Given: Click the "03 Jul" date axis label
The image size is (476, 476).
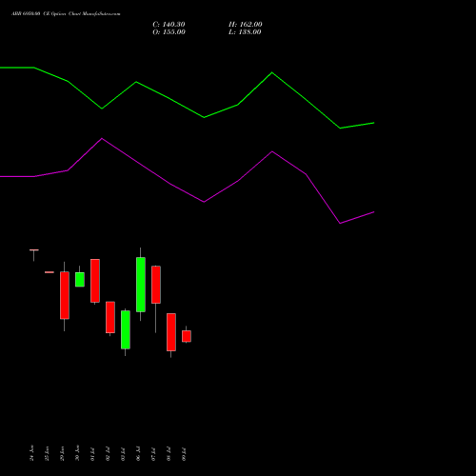Looking at the screenshot, I should click(123, 453).
